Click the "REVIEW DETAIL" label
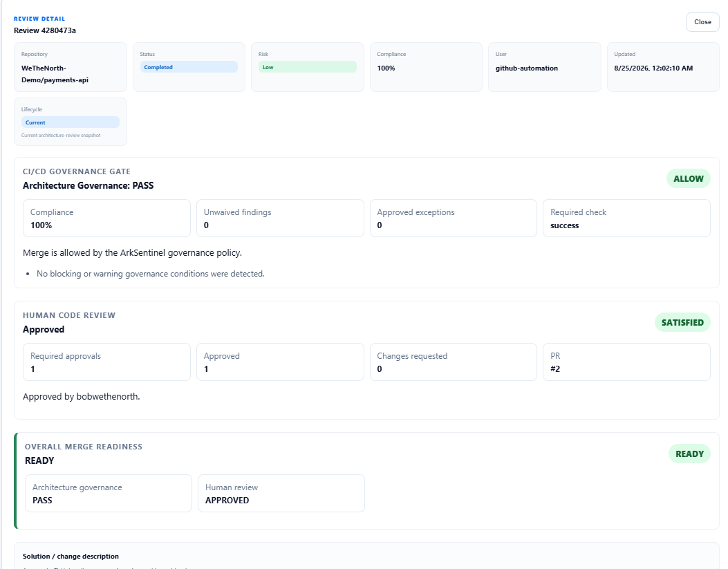Viewport: 728px width, 569px height. pos(39,19)
